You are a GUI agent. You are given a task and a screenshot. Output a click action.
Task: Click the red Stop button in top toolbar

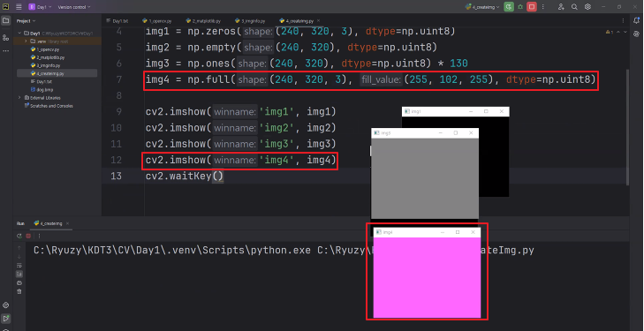[532, 6]
